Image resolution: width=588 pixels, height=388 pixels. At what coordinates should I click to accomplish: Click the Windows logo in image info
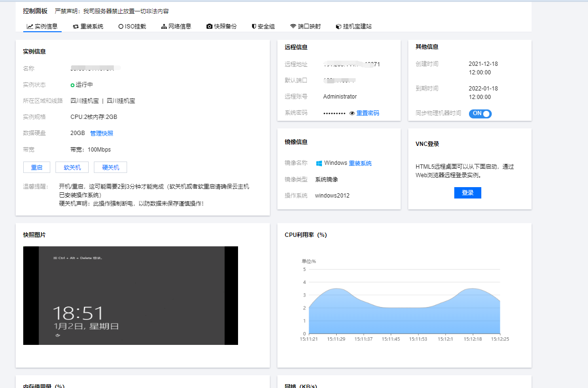point(319,163)
